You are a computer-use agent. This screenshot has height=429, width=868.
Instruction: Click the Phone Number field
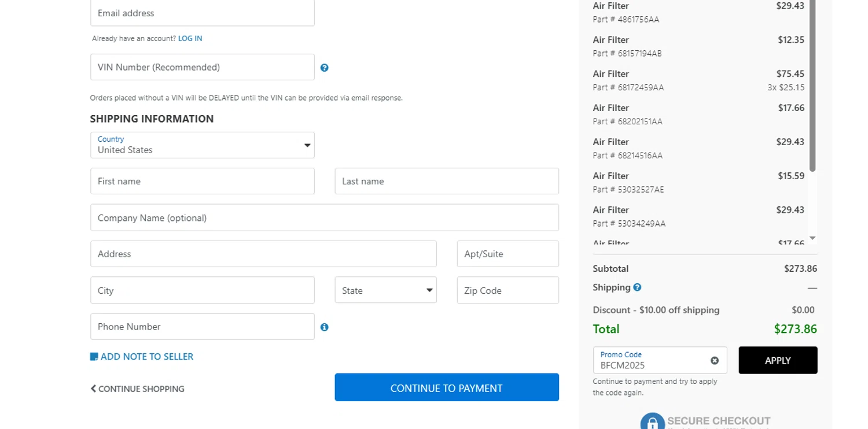203,327
